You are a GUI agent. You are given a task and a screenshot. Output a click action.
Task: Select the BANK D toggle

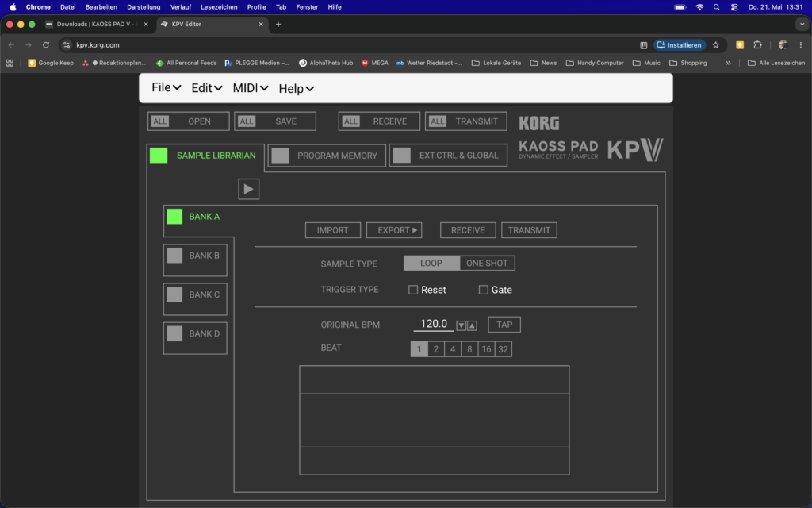pyautogui.click(x=174, y=333)
